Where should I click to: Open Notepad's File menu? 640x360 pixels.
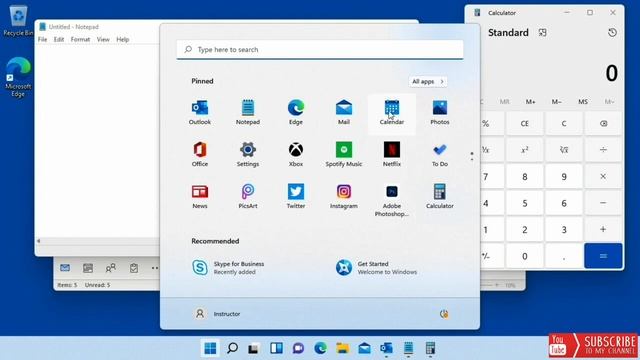[x=42, y=39]
